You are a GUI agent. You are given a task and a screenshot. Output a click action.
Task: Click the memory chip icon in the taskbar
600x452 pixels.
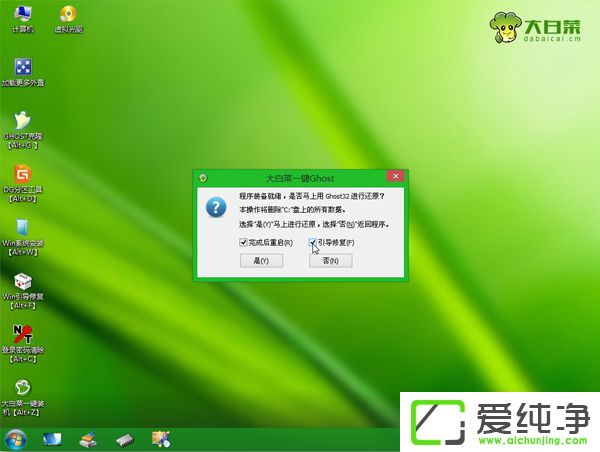124,438
